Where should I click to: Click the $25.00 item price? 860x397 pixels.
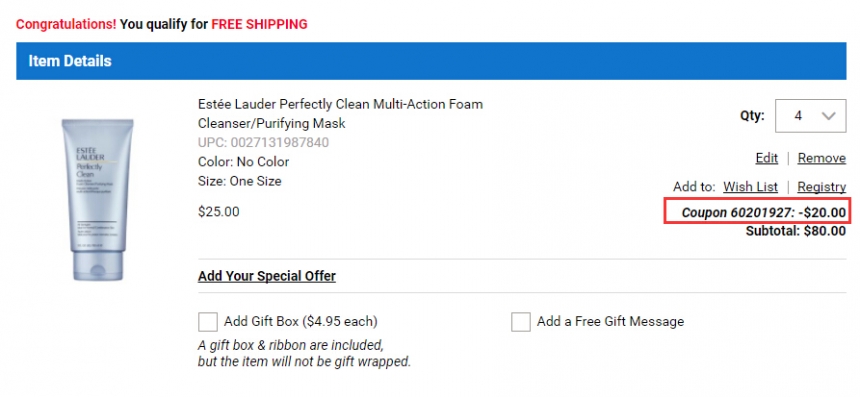click(218, 211)
